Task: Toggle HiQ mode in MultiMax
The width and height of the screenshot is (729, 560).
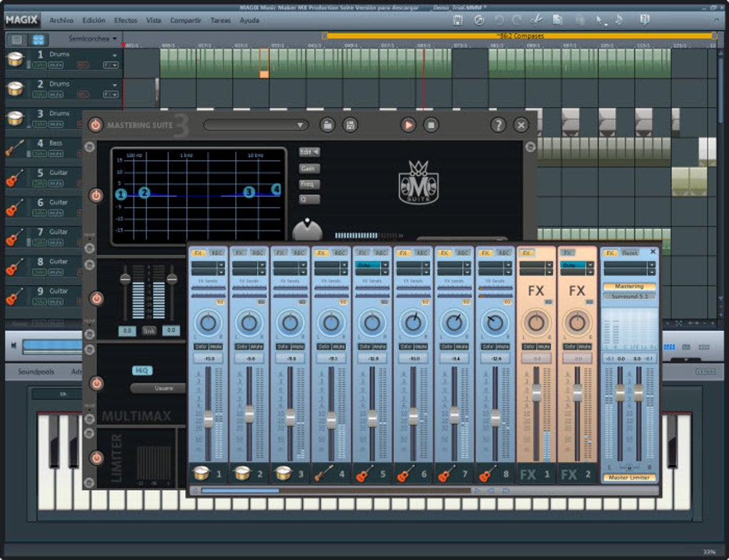Action: point(142,371)
